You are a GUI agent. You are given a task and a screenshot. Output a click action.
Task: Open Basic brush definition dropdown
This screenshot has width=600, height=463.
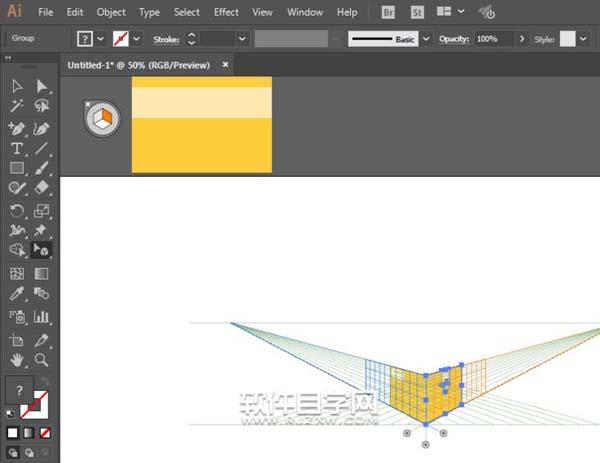[x=426, y=39]
